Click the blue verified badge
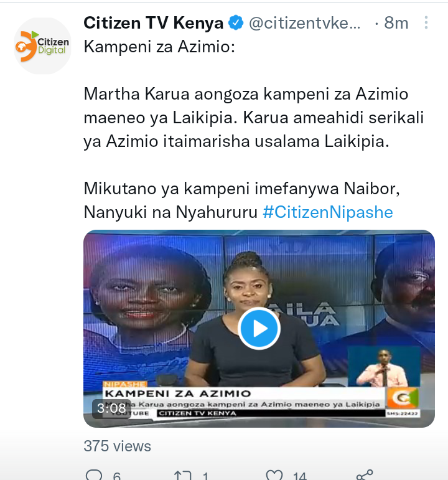Viewport: 448px width, 480px height. click(x=236, y=22)
